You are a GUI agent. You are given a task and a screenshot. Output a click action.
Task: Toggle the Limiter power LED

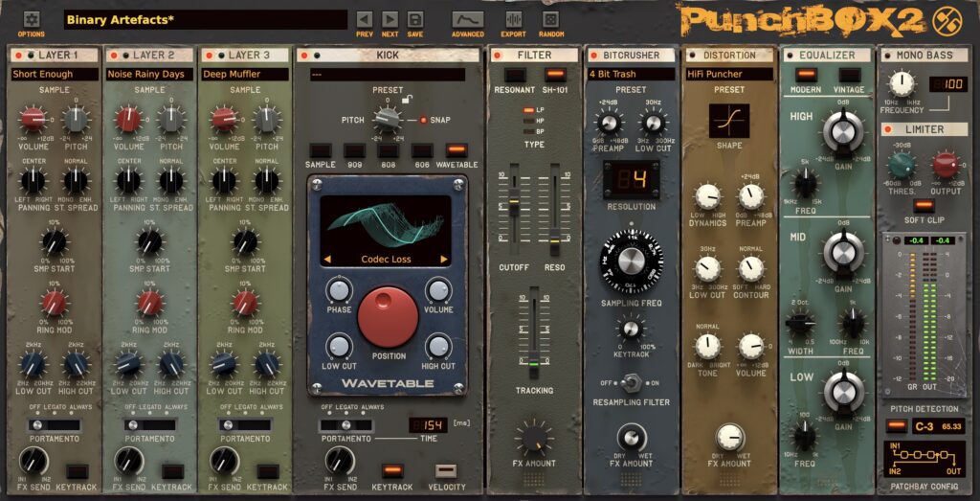point(887,129)
